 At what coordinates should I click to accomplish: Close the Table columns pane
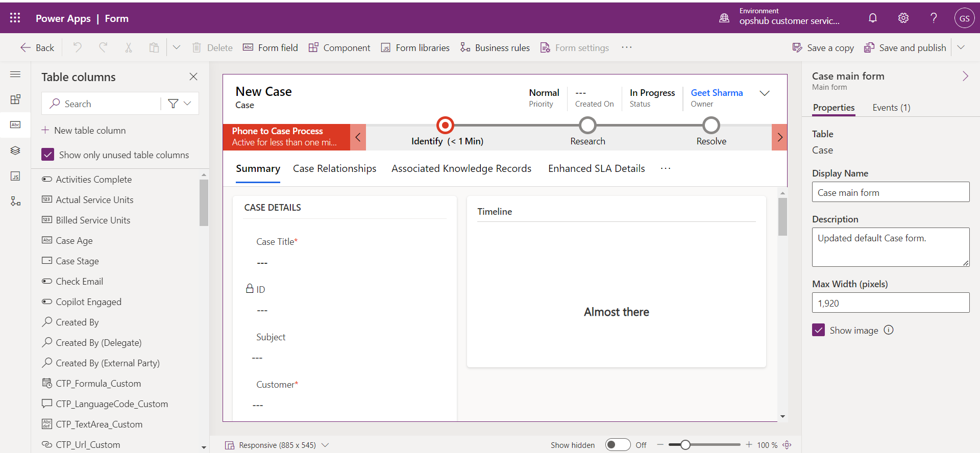coord(193,77)
